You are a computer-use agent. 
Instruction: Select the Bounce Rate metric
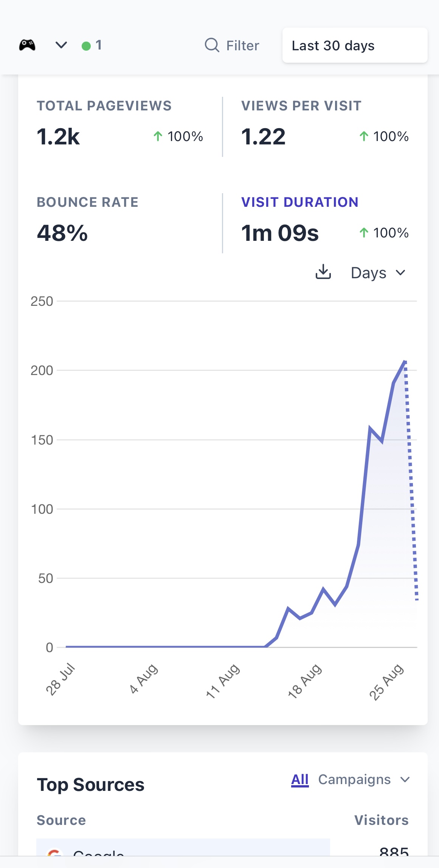pos(120,220)
